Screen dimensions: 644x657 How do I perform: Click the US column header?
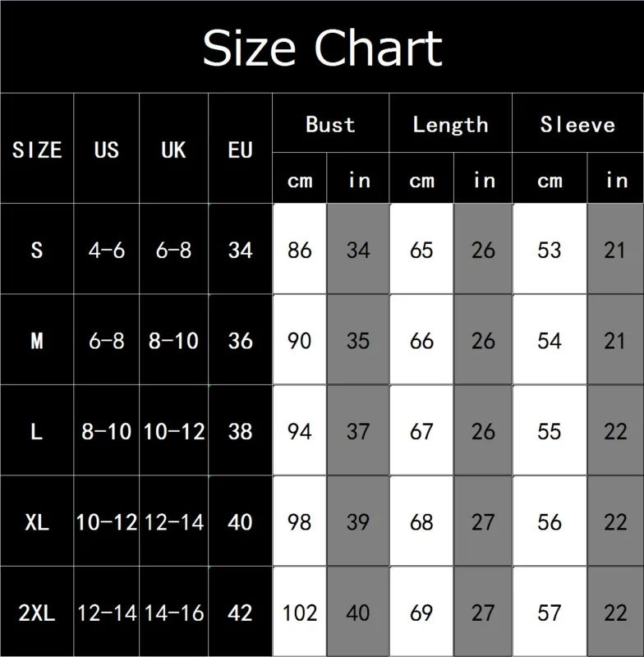[x=107, y=149]
